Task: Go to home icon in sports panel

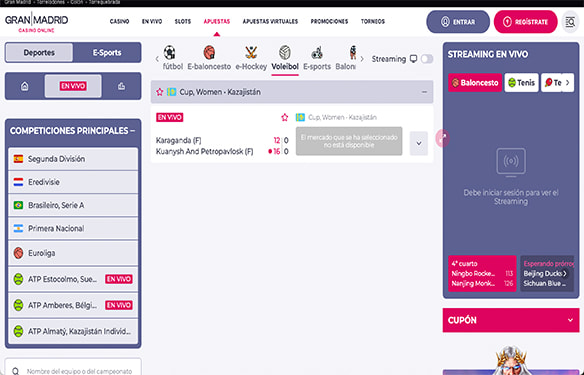Action: (x=25, y=86)
